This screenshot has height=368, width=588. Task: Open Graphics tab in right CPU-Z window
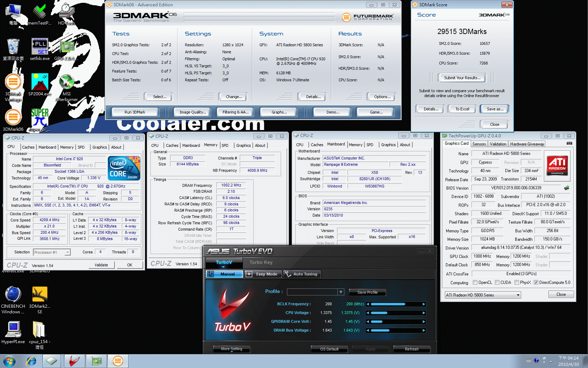click(388, 145)
